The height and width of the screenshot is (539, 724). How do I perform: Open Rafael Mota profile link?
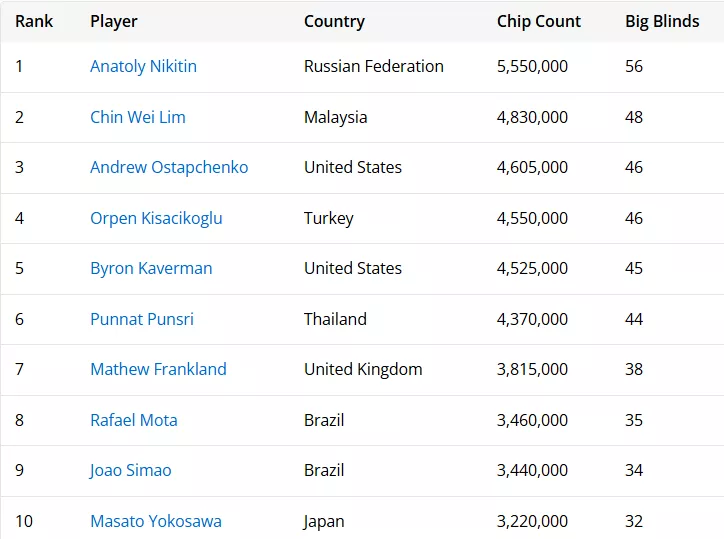coord(134,420)
